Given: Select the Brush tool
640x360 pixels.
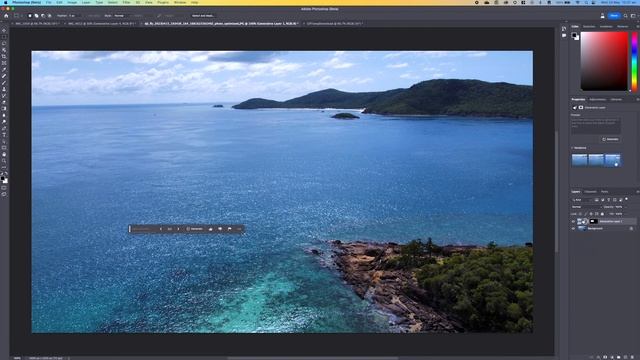Looking at the screenshot, I should tap(4, 83).
